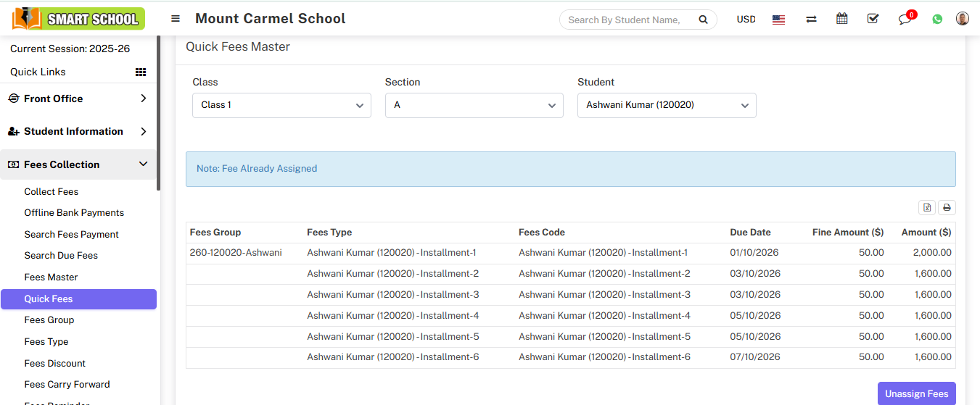Click the hamburger menu toggle icon

176,19
